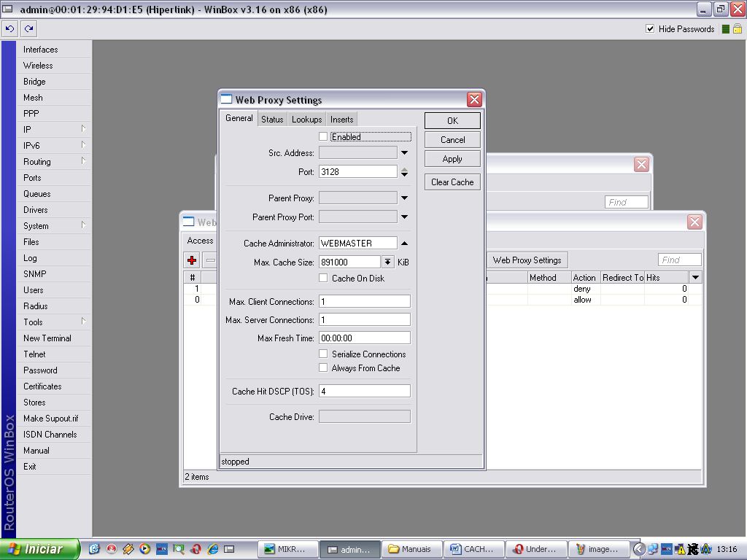Click the Max Fresh Time input field
The image size is (747, 560).
click(x=364, y=338)
